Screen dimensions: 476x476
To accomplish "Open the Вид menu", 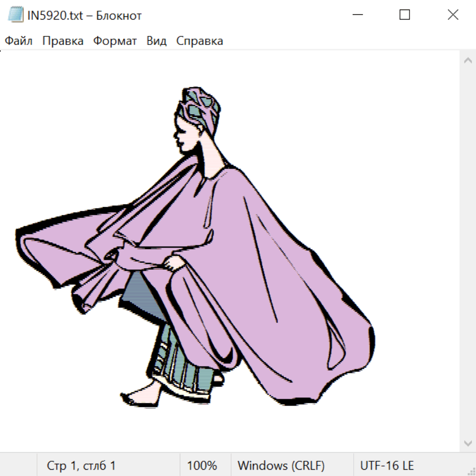I will tap(157, 41).
